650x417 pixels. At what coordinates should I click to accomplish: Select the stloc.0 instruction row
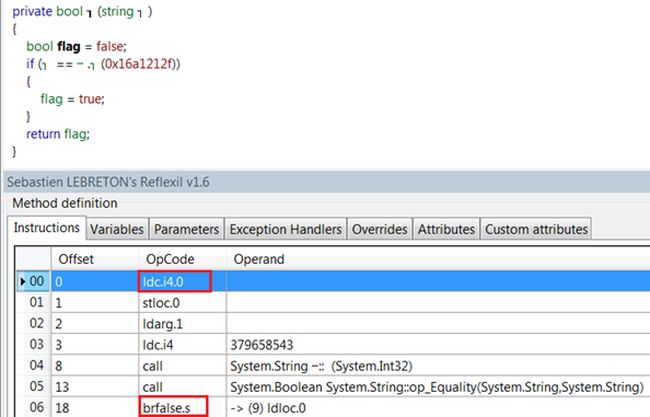tap(333, 303)
